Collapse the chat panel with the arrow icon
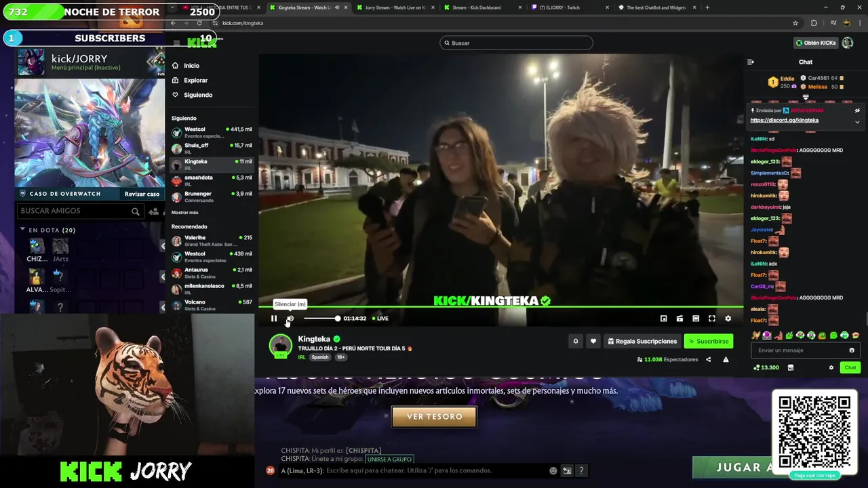The image size is (868, 488). pos(751,62)
